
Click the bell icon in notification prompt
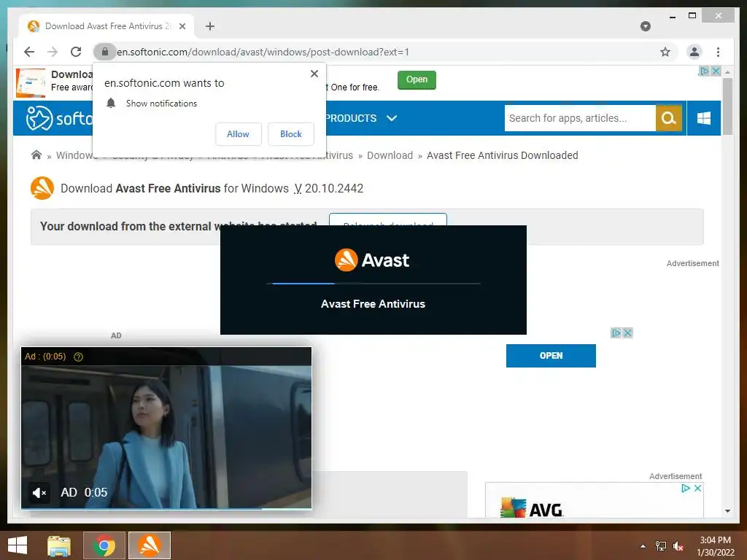(x=111, y=103)
